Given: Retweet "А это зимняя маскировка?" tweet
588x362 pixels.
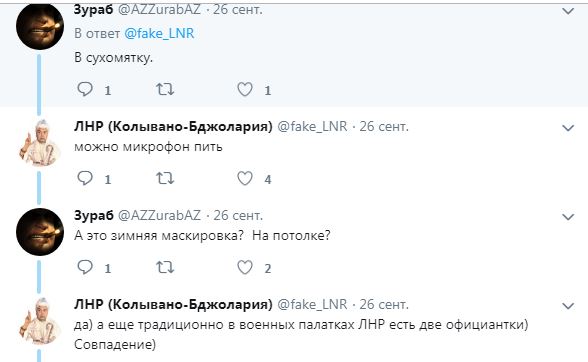Looking at the screenshot, I should click(165, 267).
